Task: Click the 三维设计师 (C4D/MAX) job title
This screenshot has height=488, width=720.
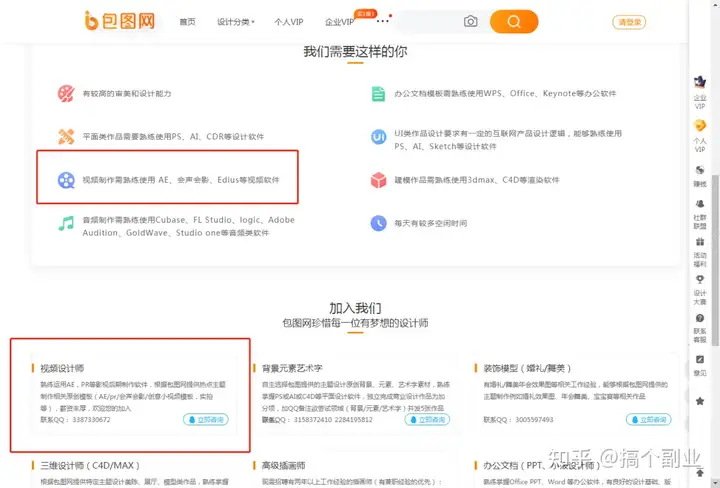Action: point(90,466)
